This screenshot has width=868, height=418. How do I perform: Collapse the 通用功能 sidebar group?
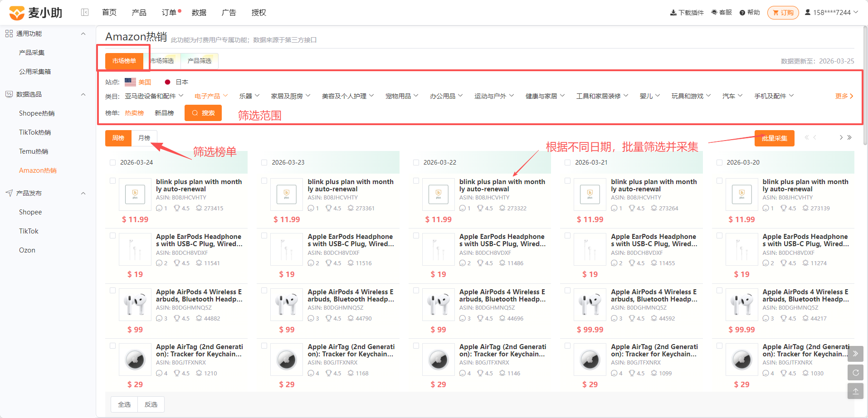click(83, 34)
